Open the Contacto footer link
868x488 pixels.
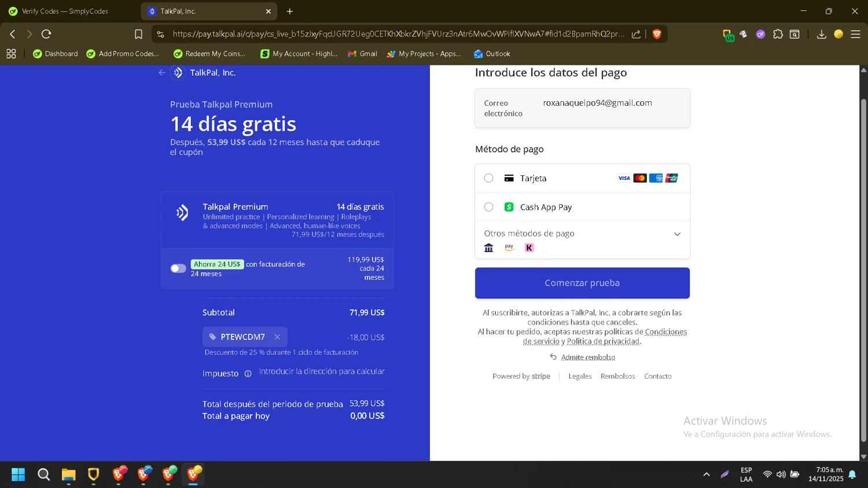point(658,376)
